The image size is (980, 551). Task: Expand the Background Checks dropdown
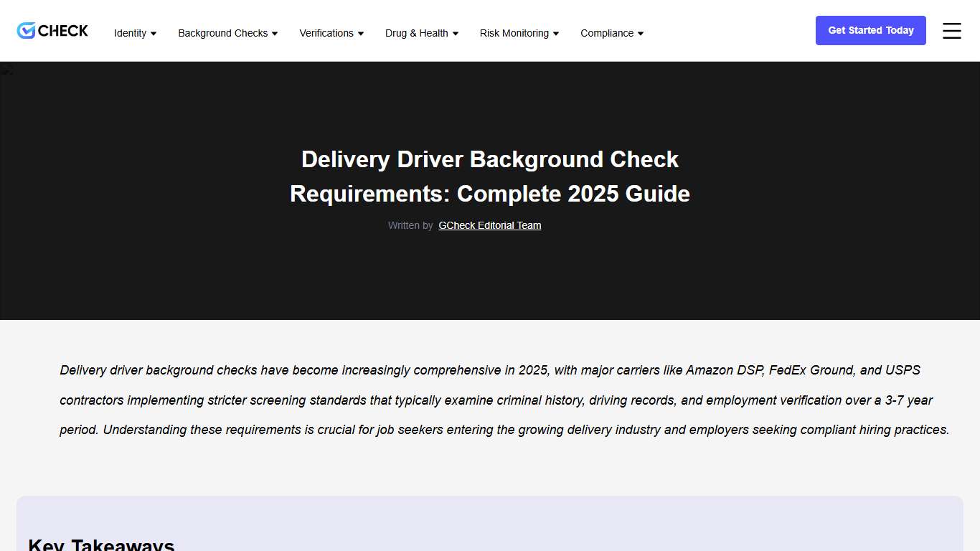[274, 33]
